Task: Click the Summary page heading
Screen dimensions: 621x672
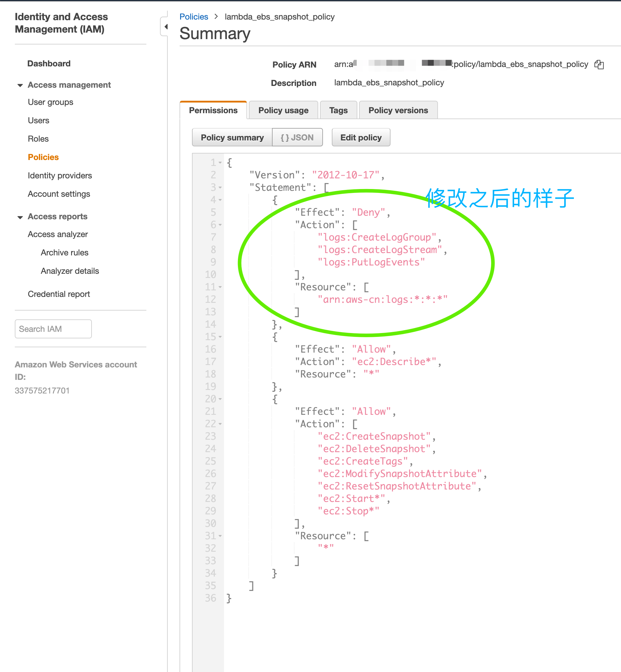Action: tap(215, 33)
